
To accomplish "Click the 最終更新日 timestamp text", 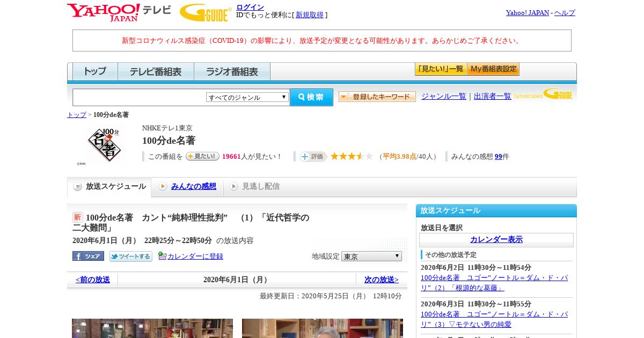I will [x=331, y=296].
